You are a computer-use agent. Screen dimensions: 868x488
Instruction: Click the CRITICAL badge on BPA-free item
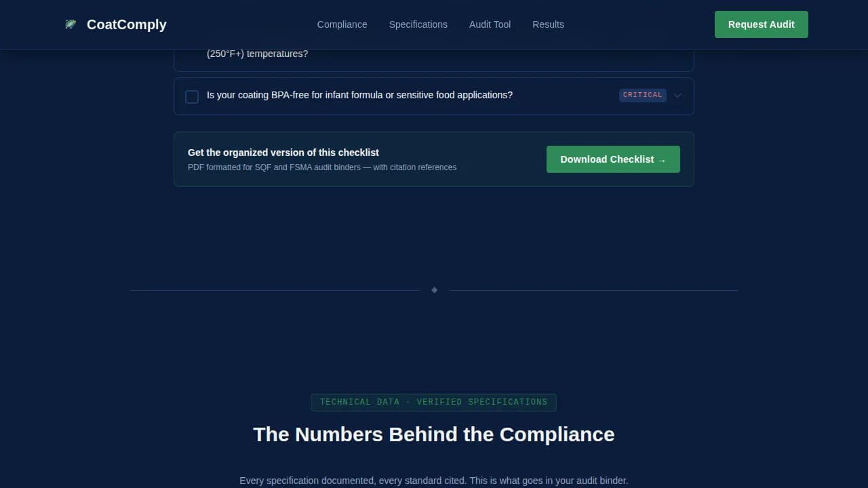tap(642, 95)
